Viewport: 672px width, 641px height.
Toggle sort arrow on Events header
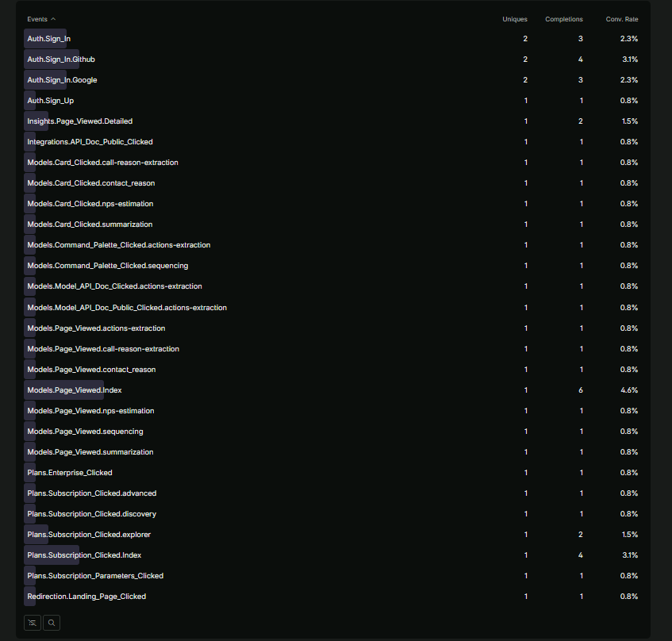pos(53,19)
